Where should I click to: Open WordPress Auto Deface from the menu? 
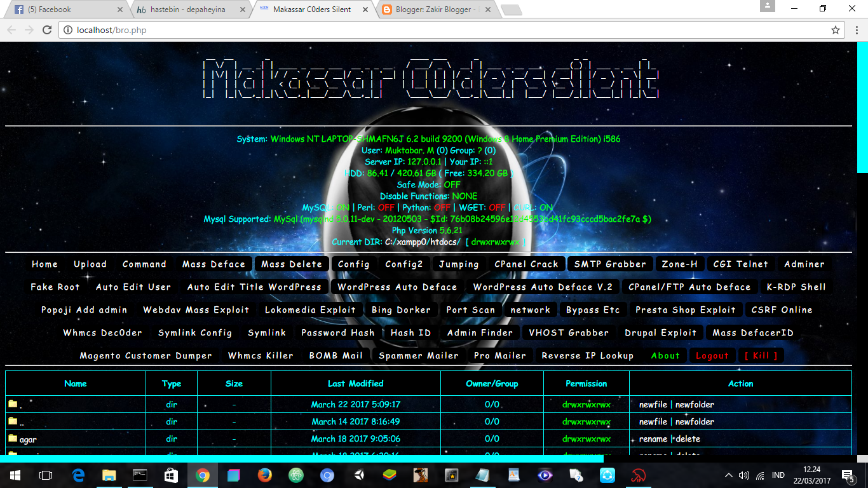(397, 287)
